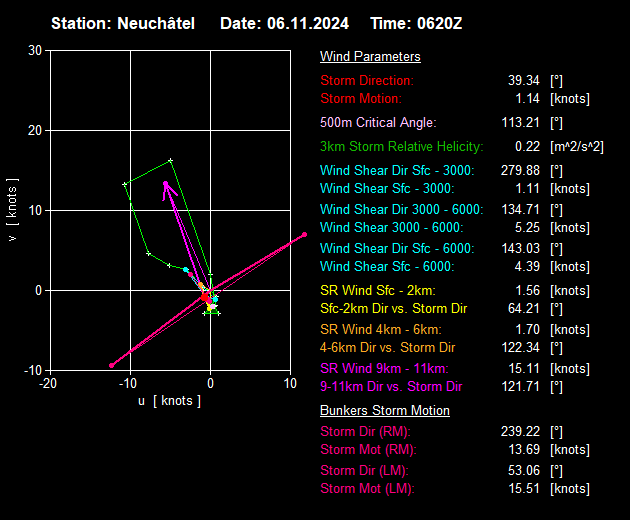Click the helicity value 0.22
630x520 pixels.
(x=527, y=146)
